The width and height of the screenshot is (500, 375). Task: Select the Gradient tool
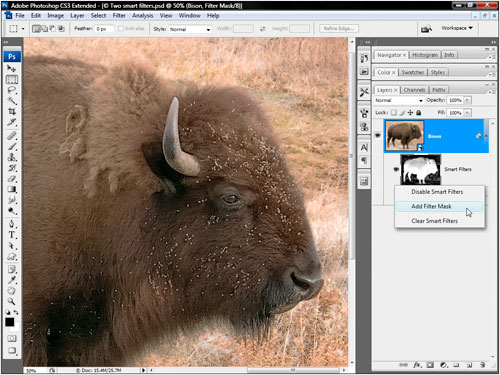[12, 189]
